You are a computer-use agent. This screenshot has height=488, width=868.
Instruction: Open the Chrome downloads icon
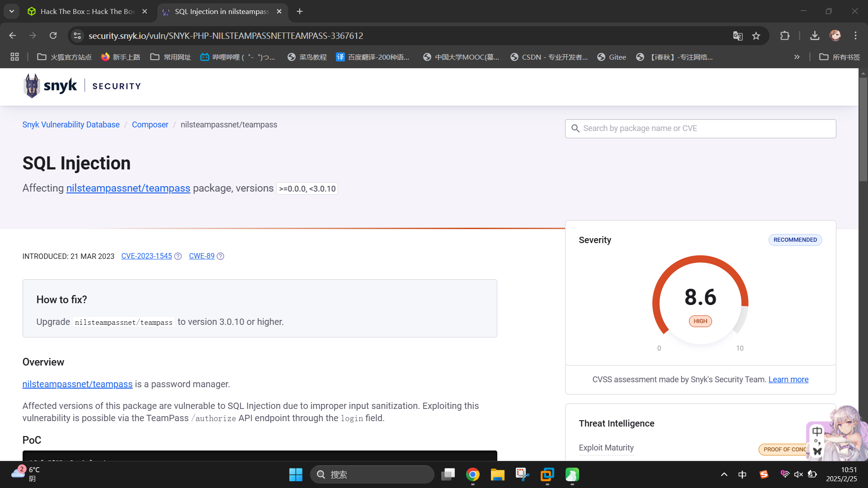[815, 36]
